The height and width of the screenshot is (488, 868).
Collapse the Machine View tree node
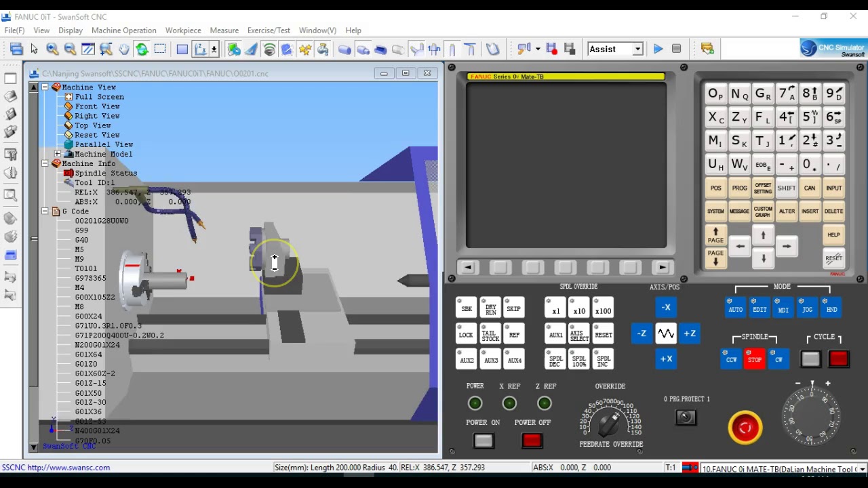point(45,87)
